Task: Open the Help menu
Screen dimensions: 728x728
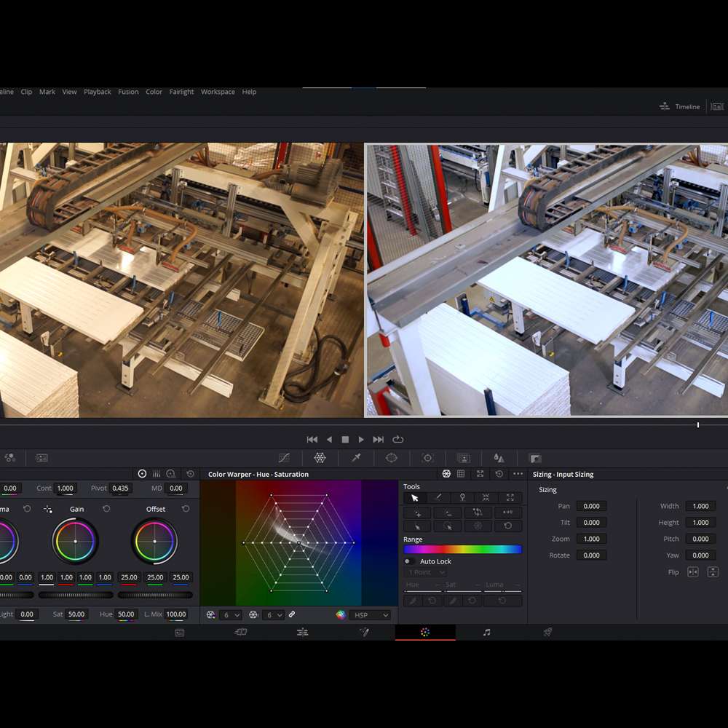Action: (249, 92)
